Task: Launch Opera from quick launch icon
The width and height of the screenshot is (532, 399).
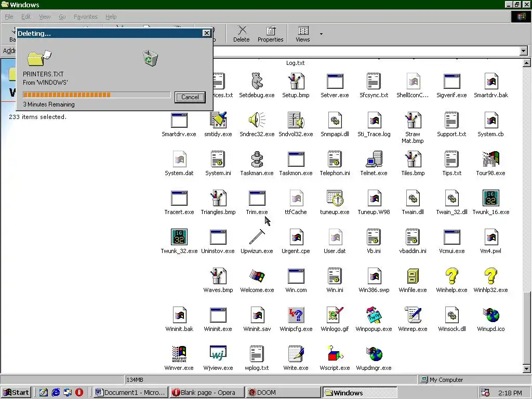Action: coord(79,393)
